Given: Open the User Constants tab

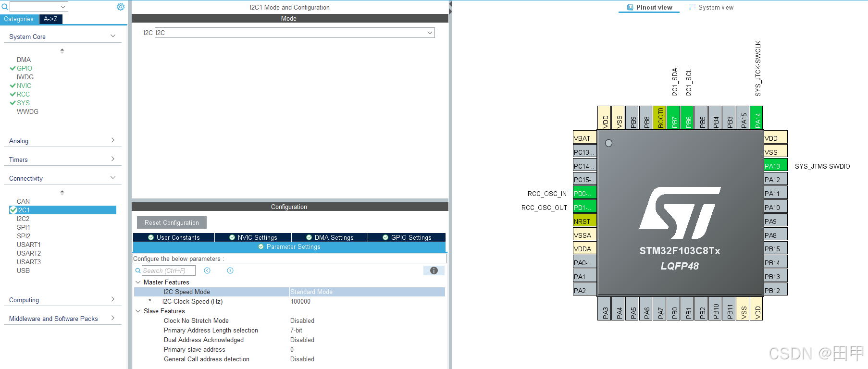Looking at the screenshot, I should (174, 237).
